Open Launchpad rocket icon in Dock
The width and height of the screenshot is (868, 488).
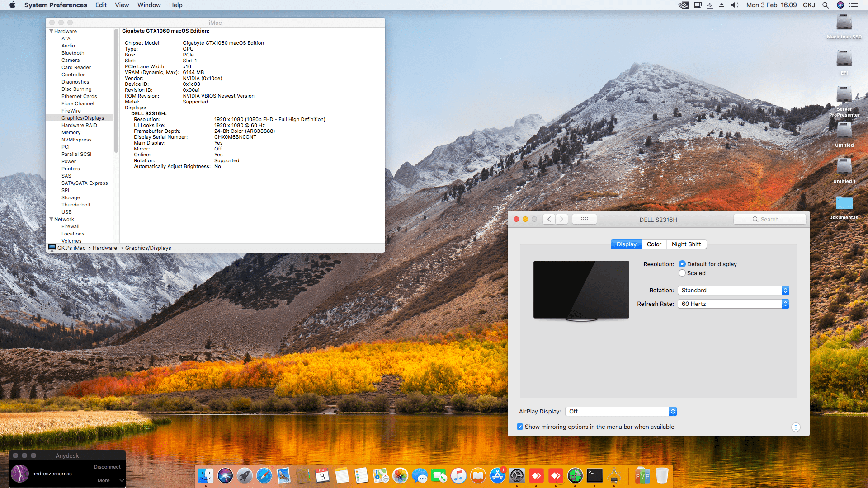click(245, 475)
